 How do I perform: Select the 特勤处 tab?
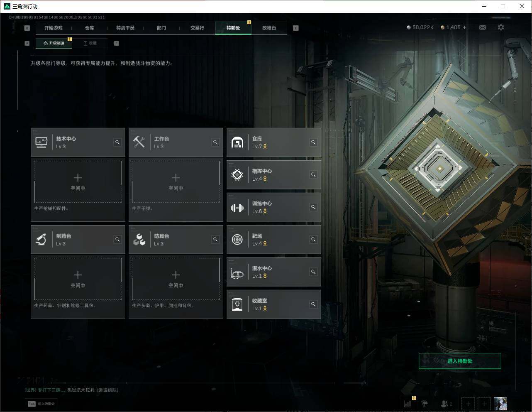point(233,28)
